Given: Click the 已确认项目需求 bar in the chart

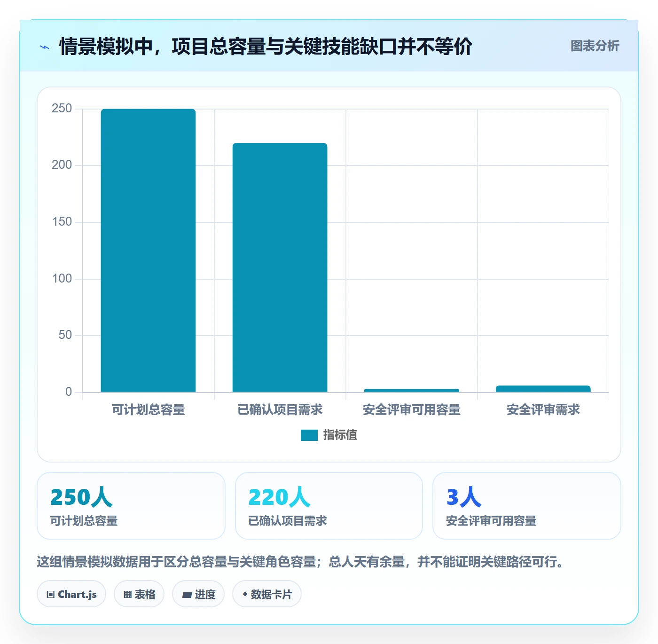Looking at the screenshot, I should 280,267.
